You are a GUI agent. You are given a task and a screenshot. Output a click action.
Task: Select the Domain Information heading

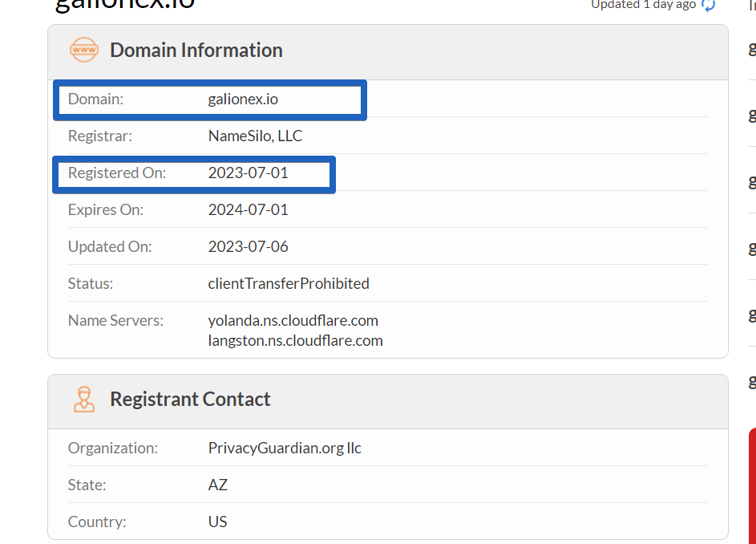pos(196,51)
